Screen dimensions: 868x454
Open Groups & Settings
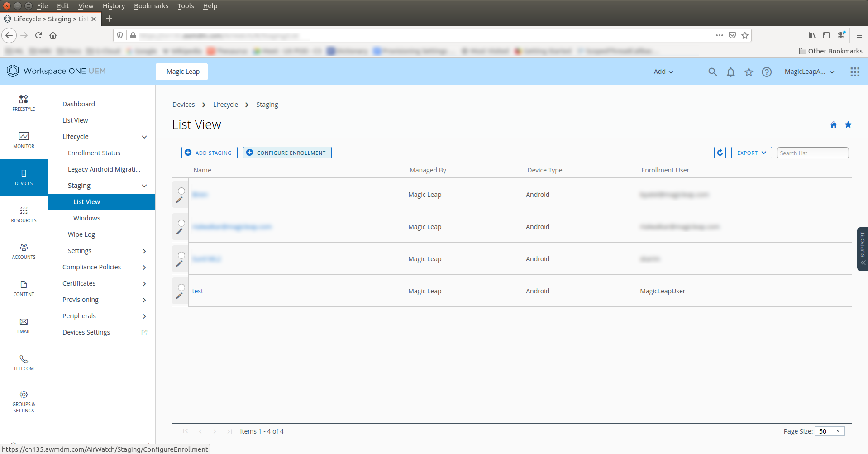tap(24, 401)
